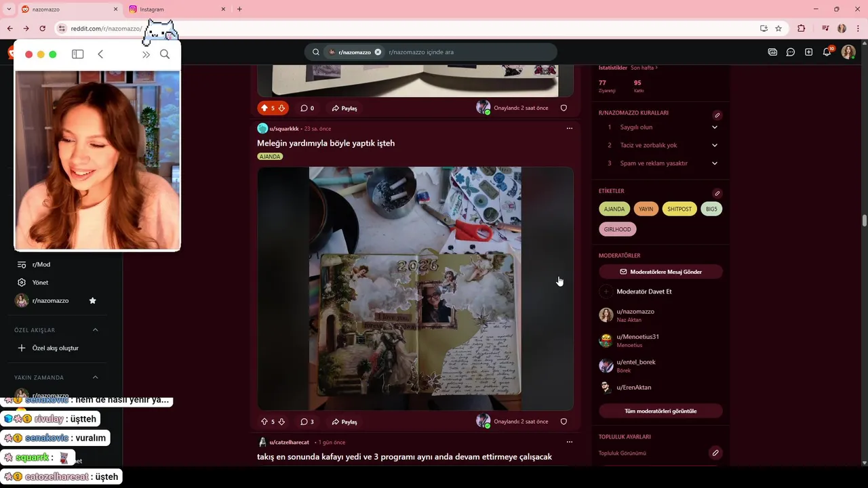Screen dimensions: 868x488
Task: Open Son hafta statistics period selector
Action: 644,68
